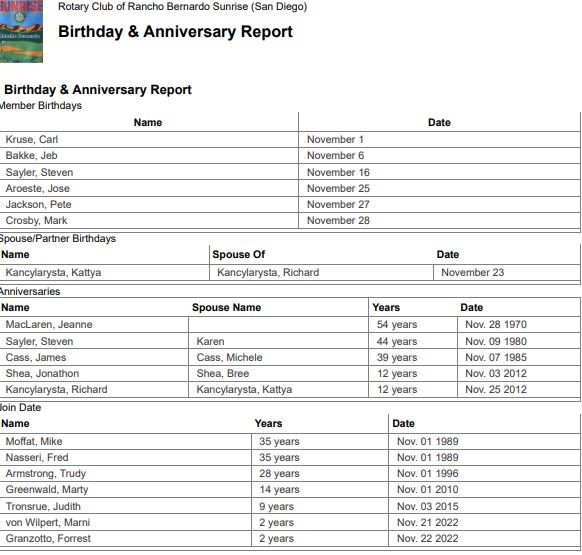Select Cass, Michele spouse name
The image size is (582, 555).
point(229,358)
